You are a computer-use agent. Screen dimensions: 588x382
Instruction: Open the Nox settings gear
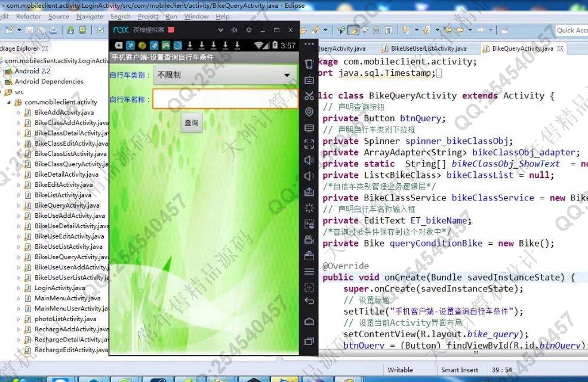pos(248,30)
